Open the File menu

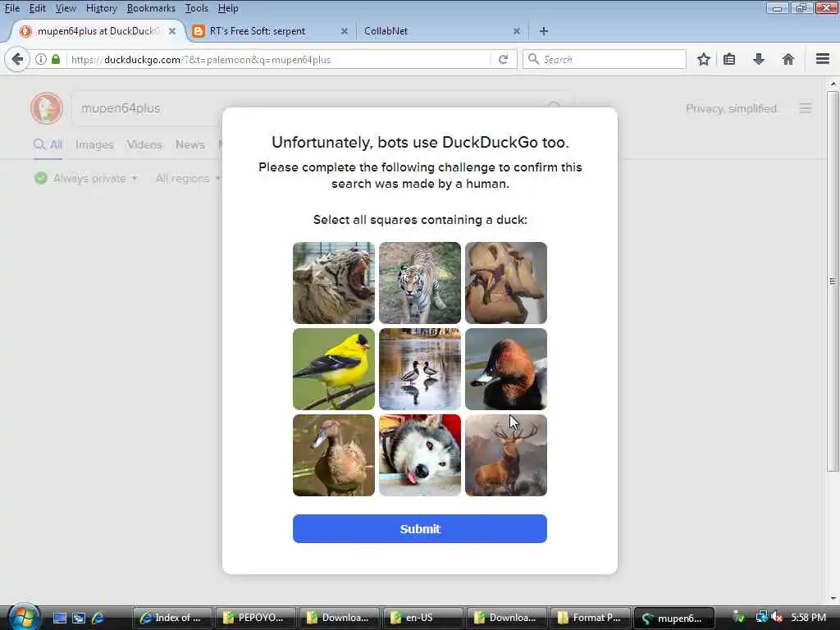tap(11, 8)
